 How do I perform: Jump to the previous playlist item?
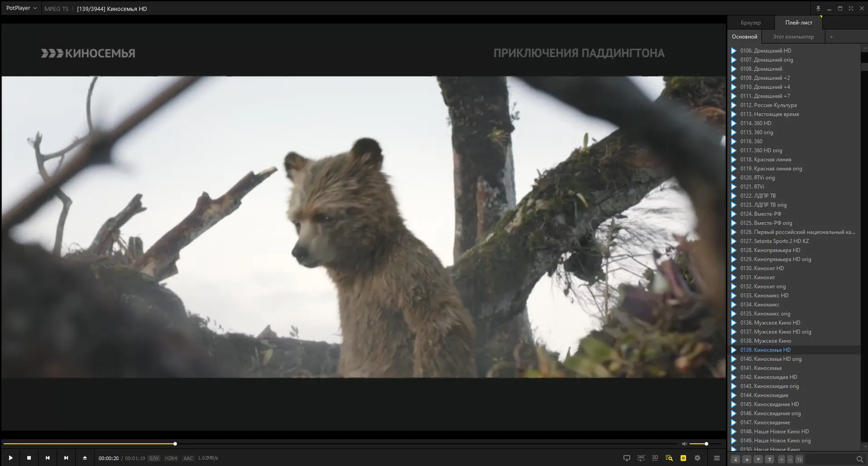(x=48, y=458)
